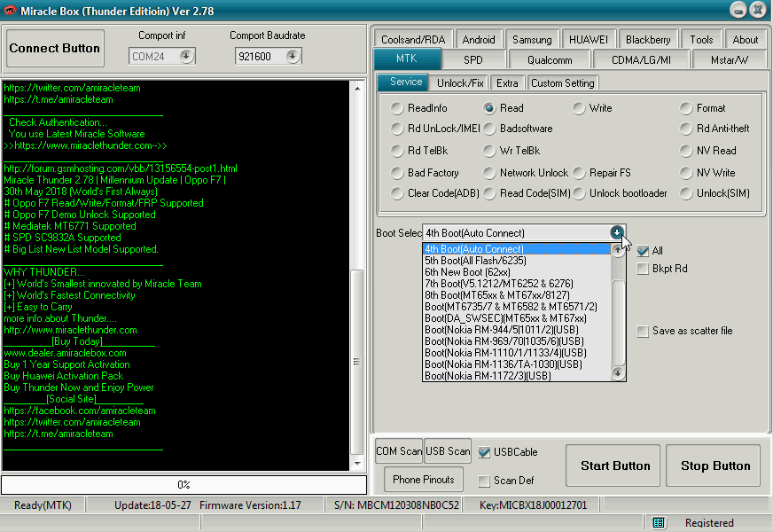Select Clear Code(ADB) radio option

click(x=397, y=193)
